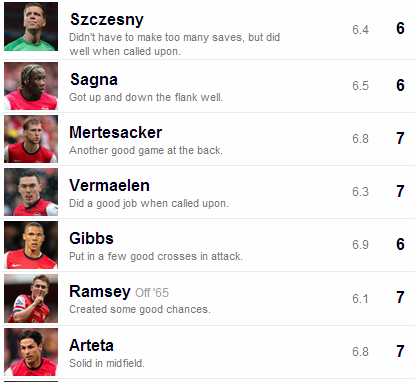This screenshot has height=382, width=415.
Task: Click Szczesny's 6.4 average rating
Action: point(360,30)
